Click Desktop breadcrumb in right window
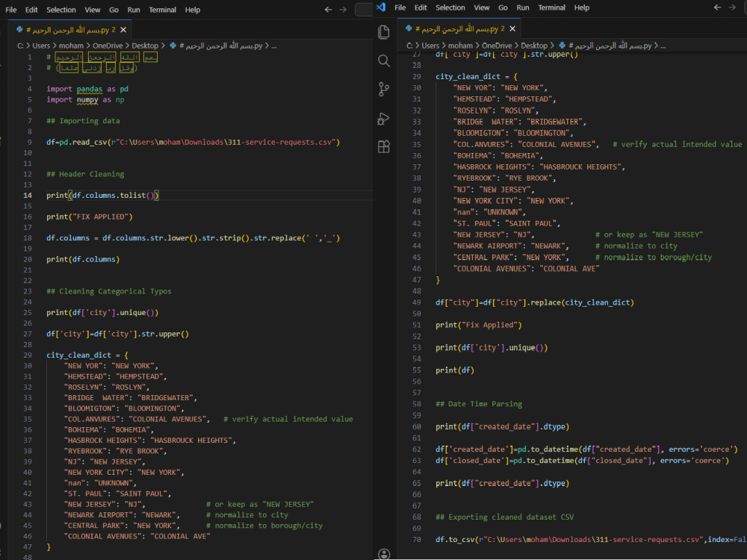The width and height of the screenshot is (747, 560). click(534, 46)
